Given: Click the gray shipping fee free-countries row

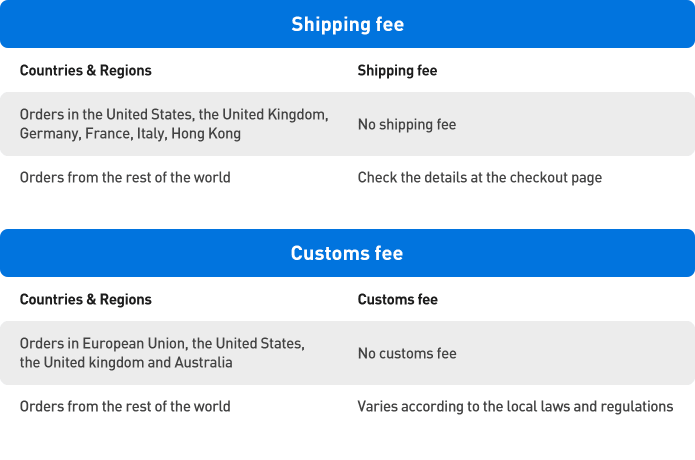Looking at the screenshot, I should [x=348, y=124].
